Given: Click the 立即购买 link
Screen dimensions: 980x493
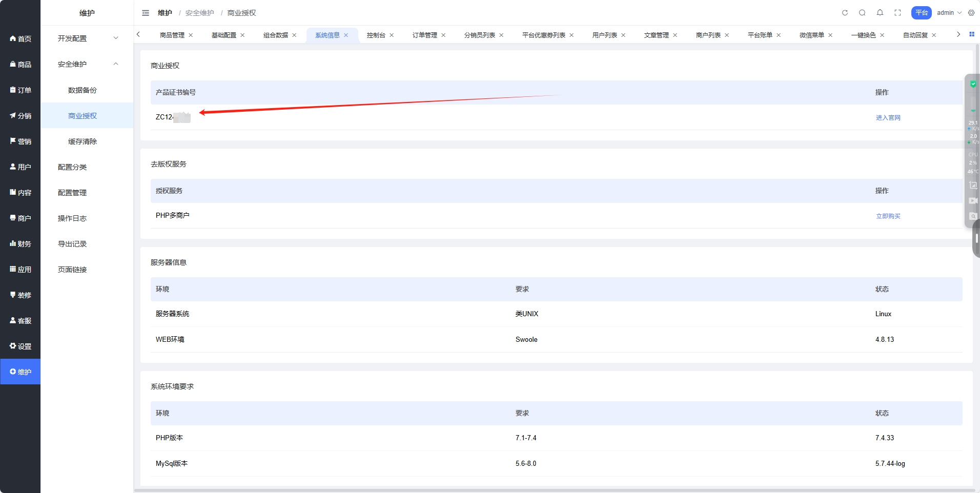Looking at the screenshot, I should [888, 216].
